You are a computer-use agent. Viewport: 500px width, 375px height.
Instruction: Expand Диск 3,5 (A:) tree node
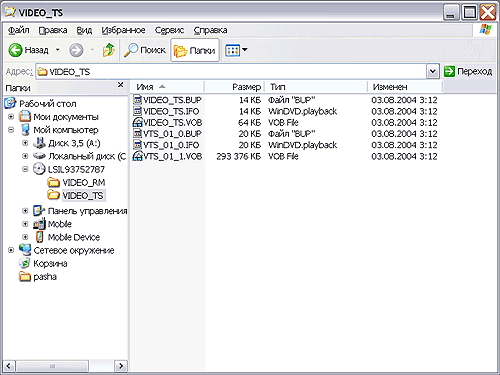25,143
